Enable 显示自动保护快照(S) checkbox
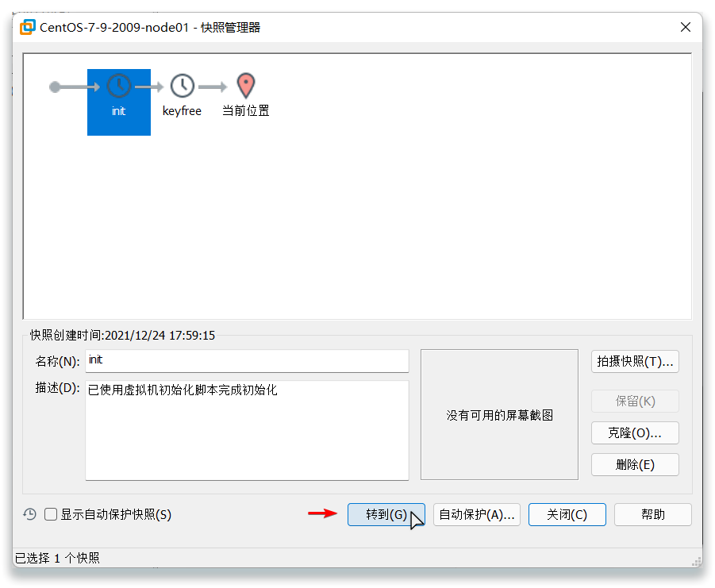 [51, 514]
